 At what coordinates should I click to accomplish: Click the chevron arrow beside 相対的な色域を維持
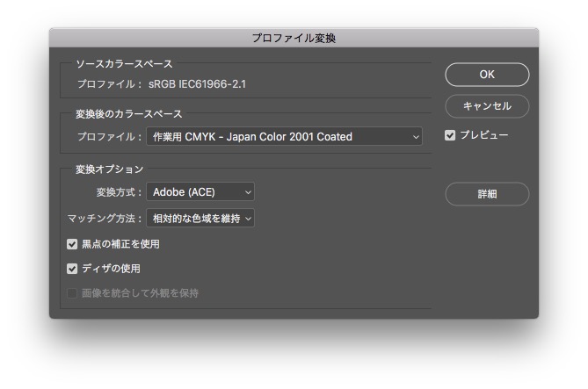pyautogui.click(x=248, y=218)
